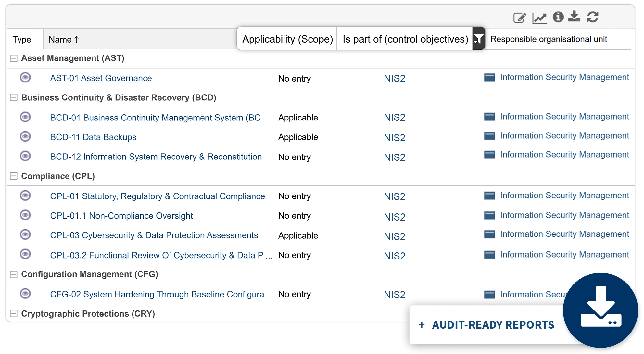Click the eye icon next to AST-01 Asset Governance

click(x=26, y=77)
